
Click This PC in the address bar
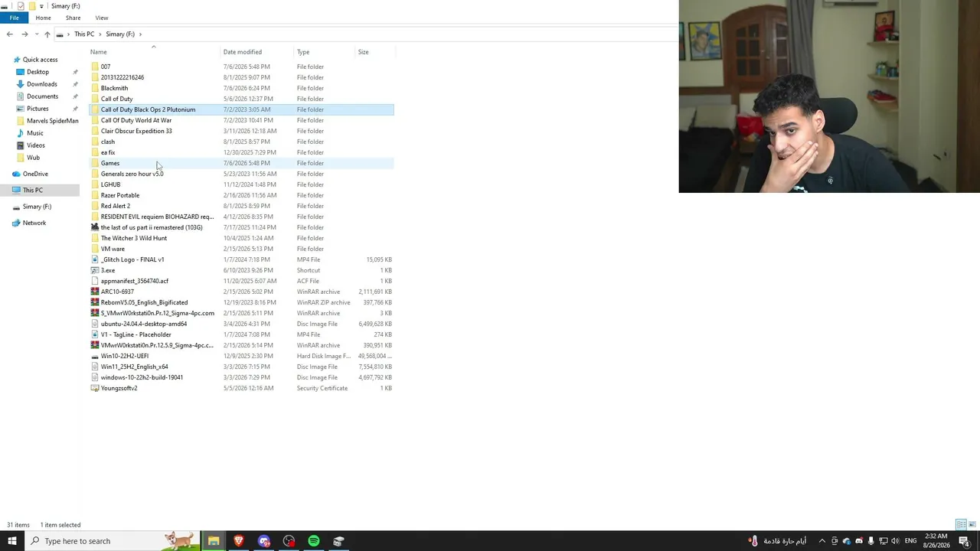(x=84, y=34)
